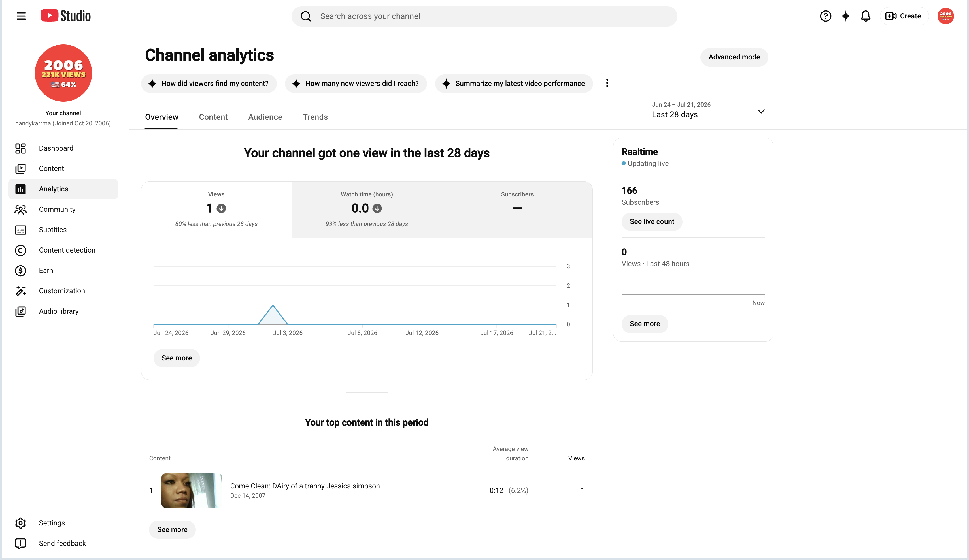Viewport: 969px width, 560px height.
Task: Click Send feedback label
Action: click(x=62, y=544)
